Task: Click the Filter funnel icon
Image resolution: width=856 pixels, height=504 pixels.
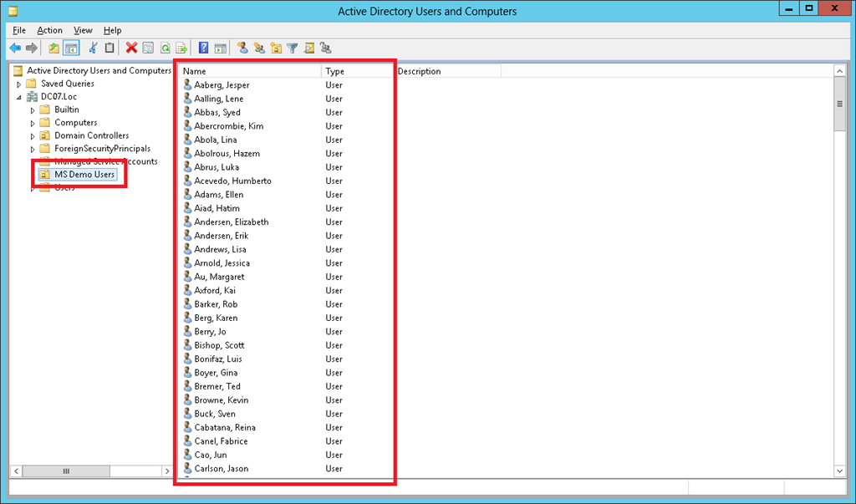Action: pyautogui.click(x=293, y=48)
